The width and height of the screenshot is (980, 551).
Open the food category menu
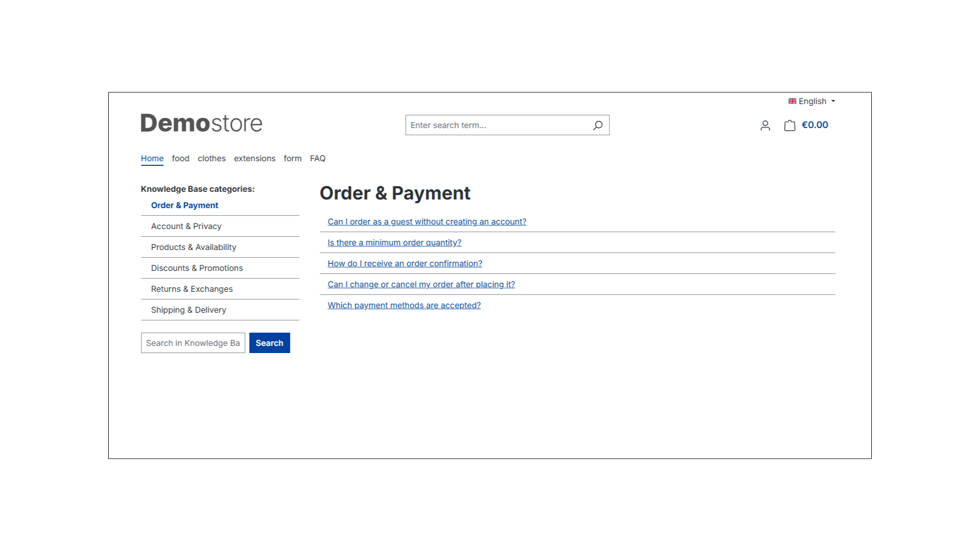tap(181, 159)
